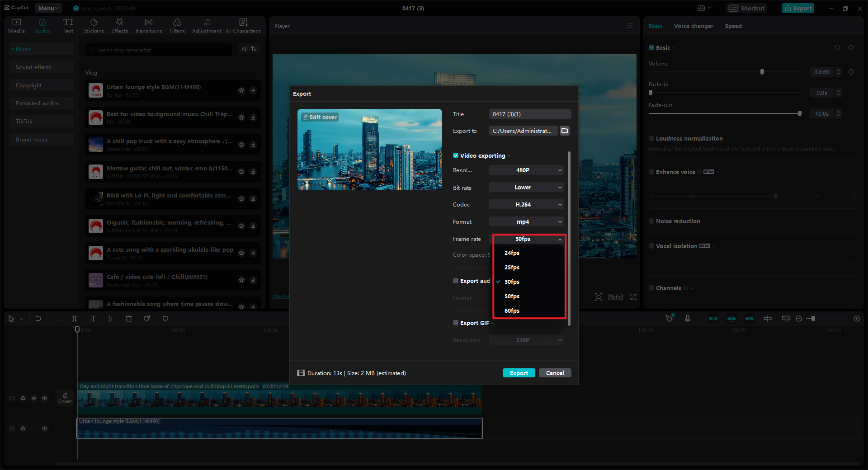868x470 pixels.
Task: Open the Sound effects category in Audio panel
Action: (33, 67)
